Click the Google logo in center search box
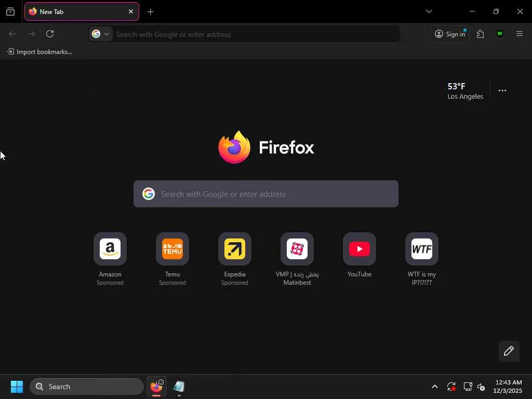Viewport: 532px width, 399px height. coord(149,194)
